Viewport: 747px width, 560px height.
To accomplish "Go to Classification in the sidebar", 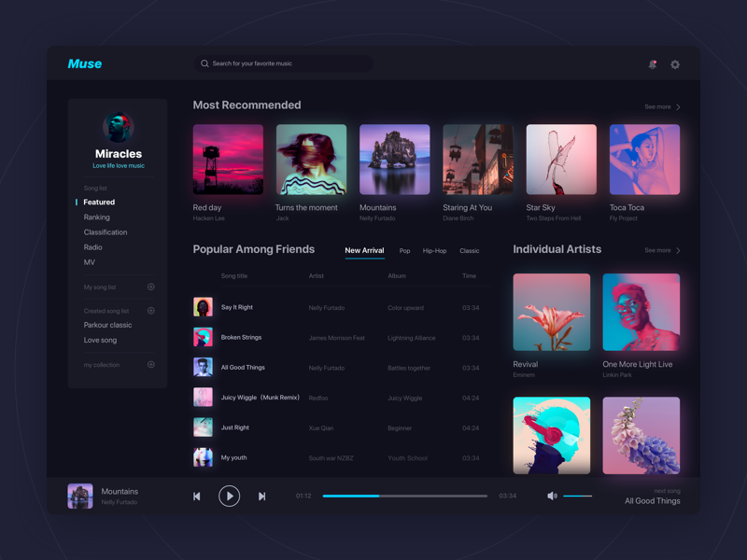I will click(x=106, y=232).
